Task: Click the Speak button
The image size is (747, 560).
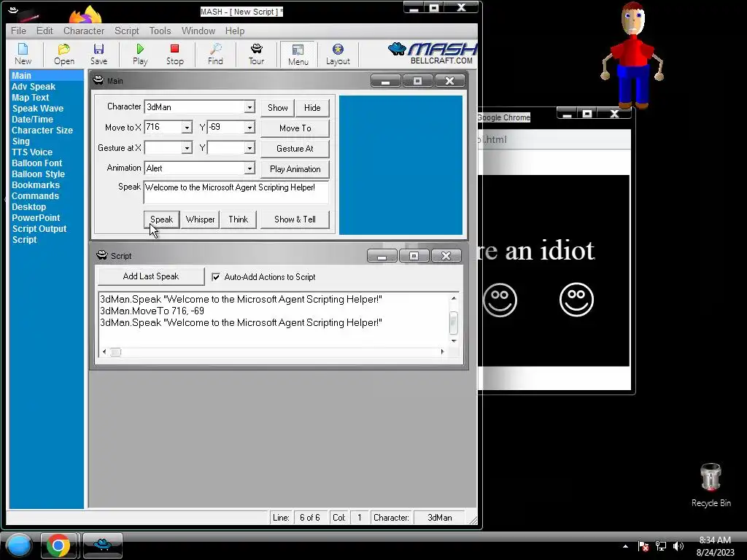Action: pos(161,219)
